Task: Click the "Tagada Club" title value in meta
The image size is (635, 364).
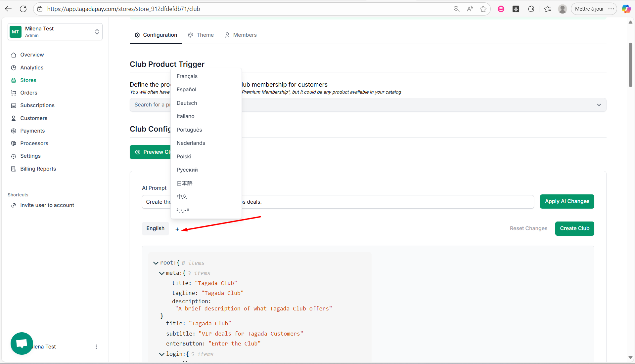Action: pos(216,283)
